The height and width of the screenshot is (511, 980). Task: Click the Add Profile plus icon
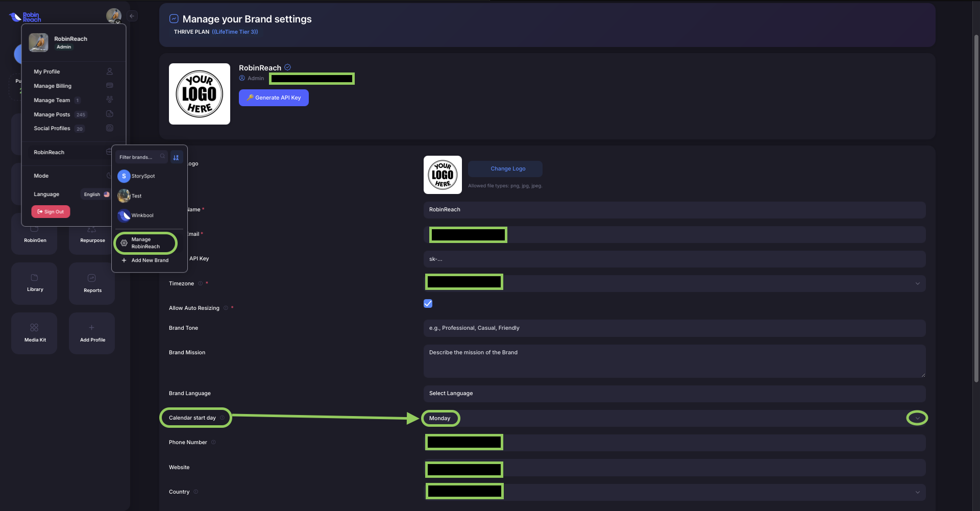pos(91,328)
